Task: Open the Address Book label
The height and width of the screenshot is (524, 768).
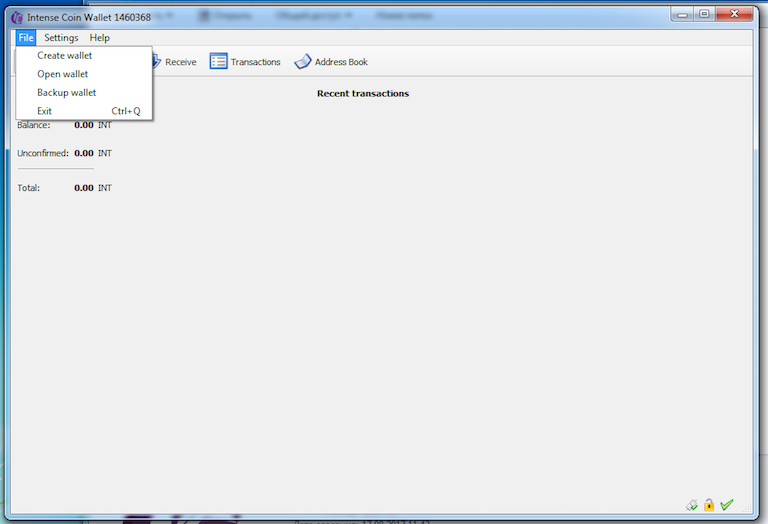Action: (341, 62)
